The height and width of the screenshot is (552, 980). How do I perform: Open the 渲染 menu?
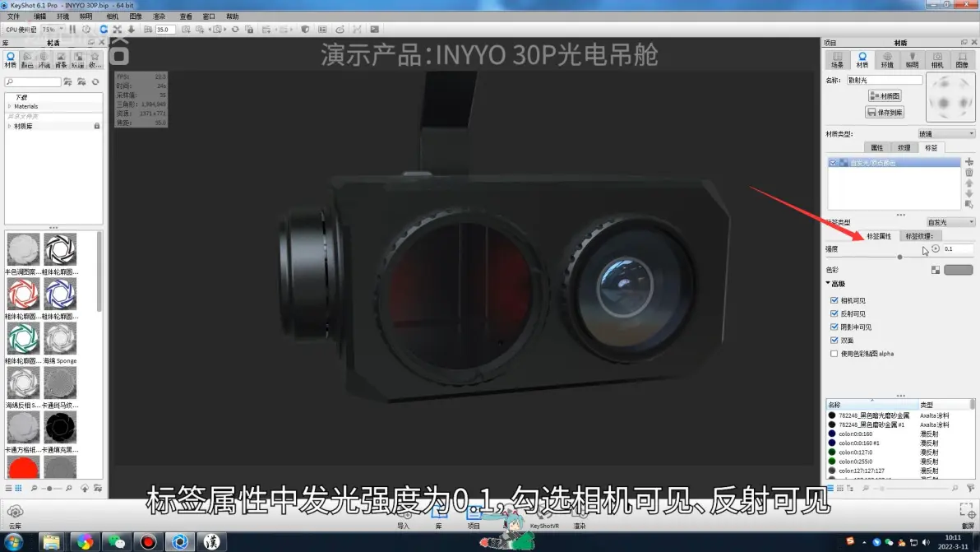click(159, 16)
